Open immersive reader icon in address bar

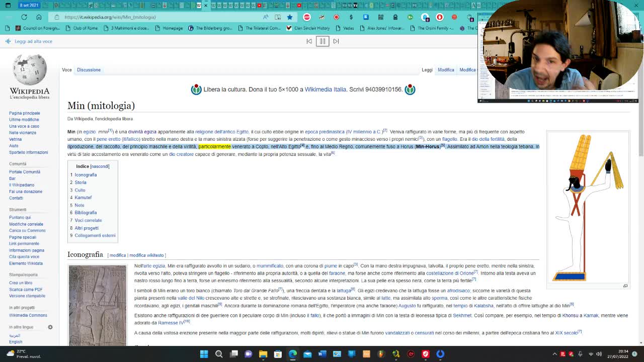tap(278, 17)
